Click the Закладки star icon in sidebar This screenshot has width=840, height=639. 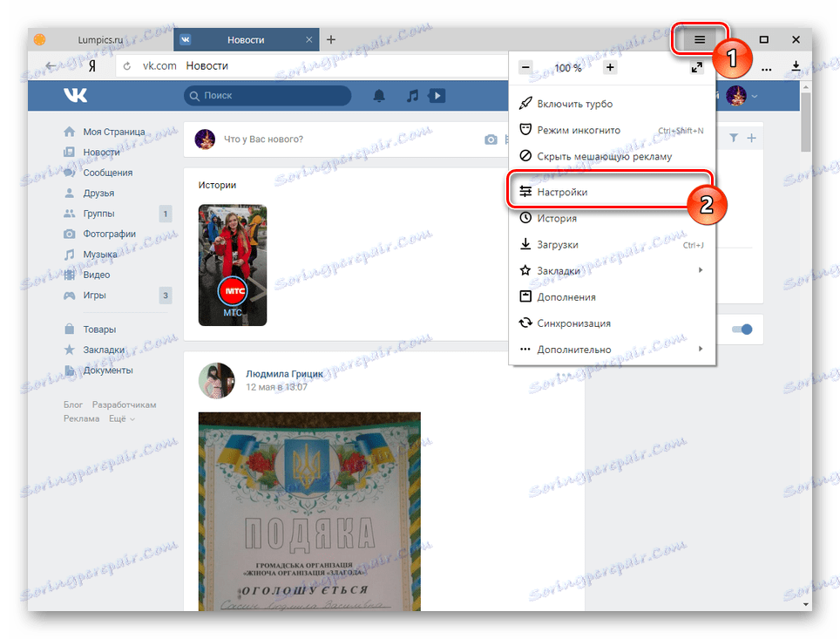[x=69, y=350]
